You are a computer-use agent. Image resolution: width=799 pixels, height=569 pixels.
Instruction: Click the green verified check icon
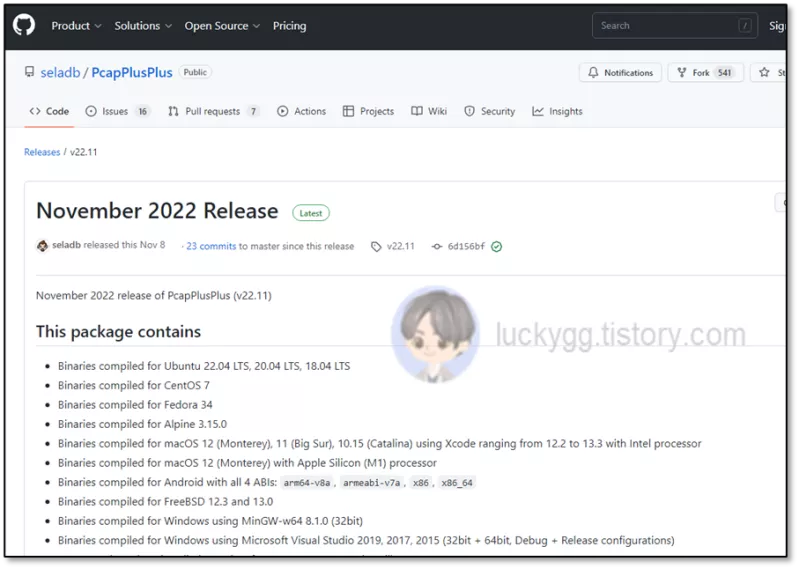[x=496, y=247]
